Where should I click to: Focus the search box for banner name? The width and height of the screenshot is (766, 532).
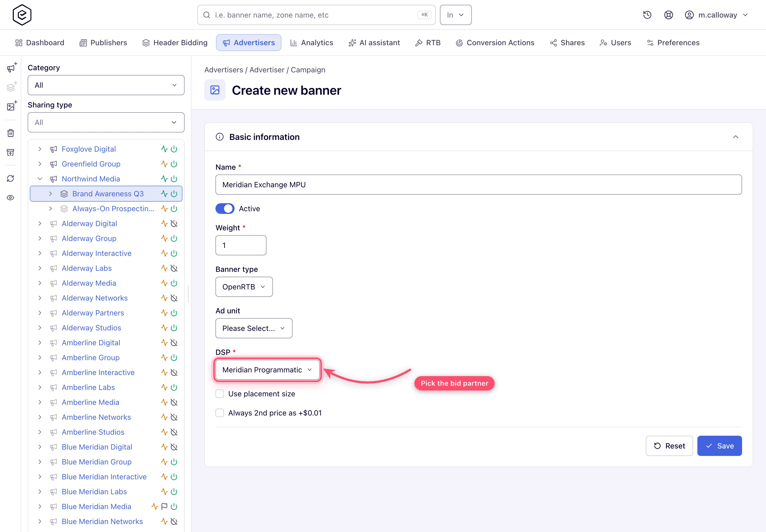(316, 15)
